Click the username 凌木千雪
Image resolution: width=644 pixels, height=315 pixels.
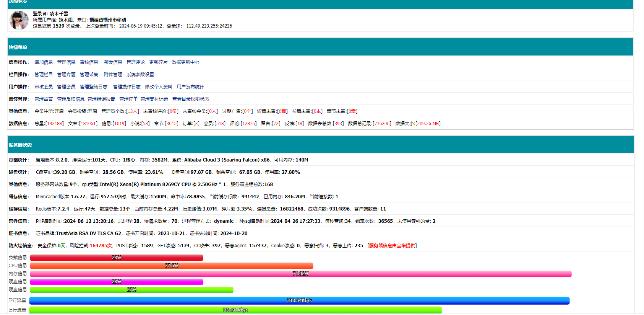(58, 14)
